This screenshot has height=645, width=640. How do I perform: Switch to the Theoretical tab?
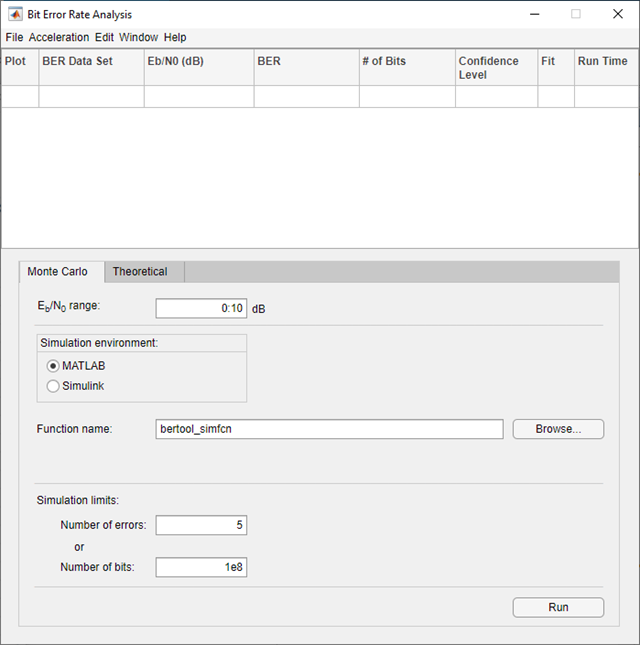coord(140,272)
